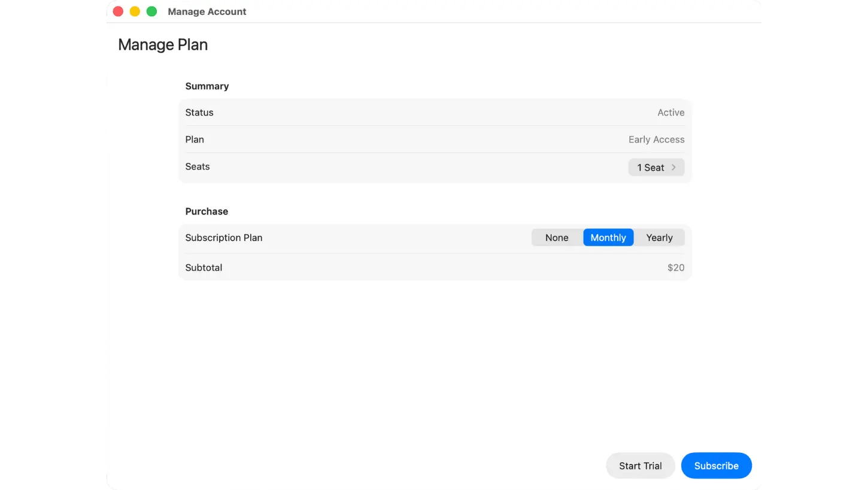Select the None subscription option

557,238
